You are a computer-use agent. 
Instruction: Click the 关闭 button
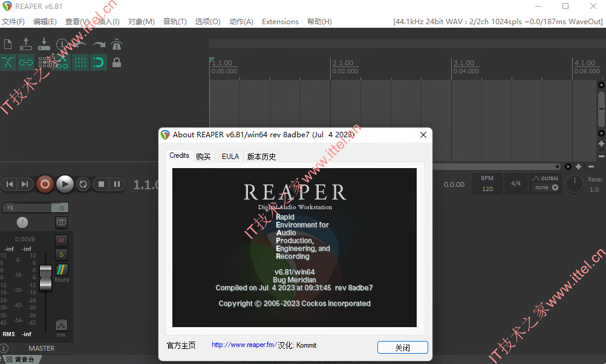point(402,348)
